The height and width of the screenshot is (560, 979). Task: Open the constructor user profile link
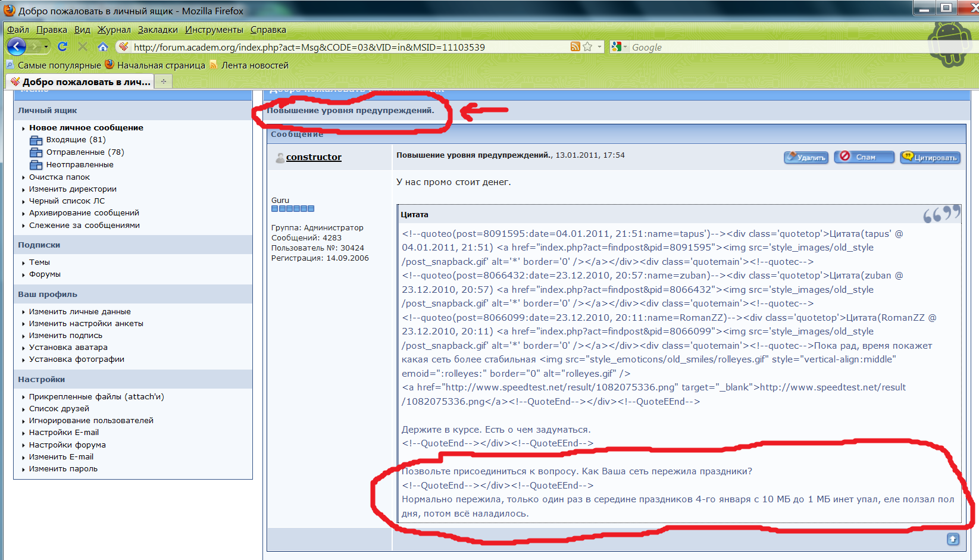pos(314,157)
